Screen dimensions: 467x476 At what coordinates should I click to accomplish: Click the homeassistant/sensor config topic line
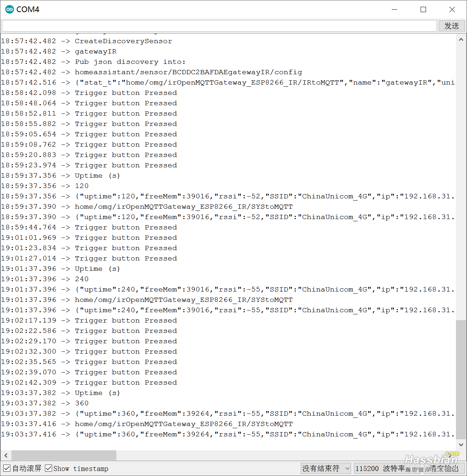pos(151,72)
